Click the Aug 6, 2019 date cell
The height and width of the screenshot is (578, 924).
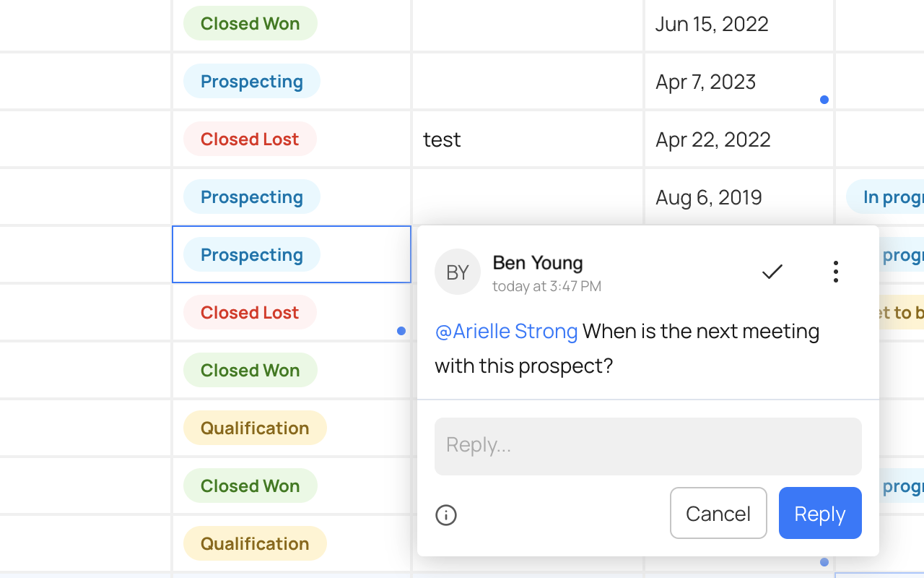[x=708, y=197]
